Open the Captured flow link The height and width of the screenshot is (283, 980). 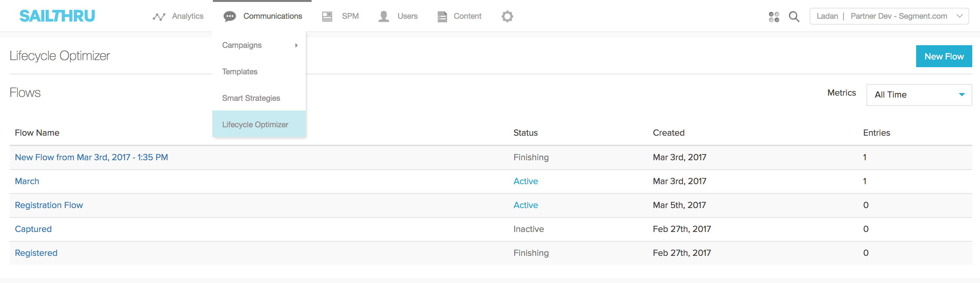tap(33, 229)
